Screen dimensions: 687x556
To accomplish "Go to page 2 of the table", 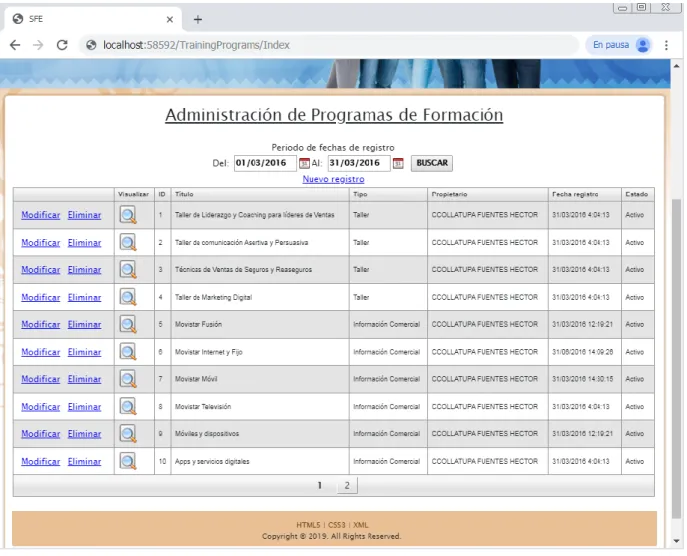I will (347, 485).
